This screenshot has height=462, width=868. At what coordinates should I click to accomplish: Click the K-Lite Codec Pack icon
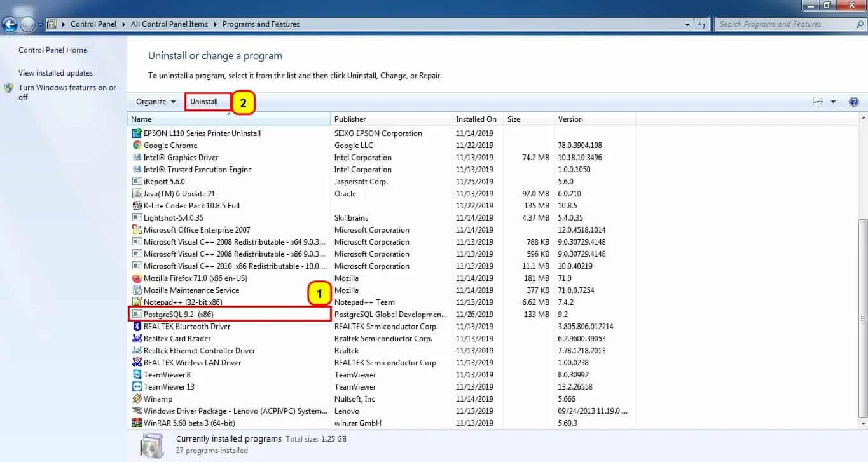pyautogui.click(x=137, y=206)
